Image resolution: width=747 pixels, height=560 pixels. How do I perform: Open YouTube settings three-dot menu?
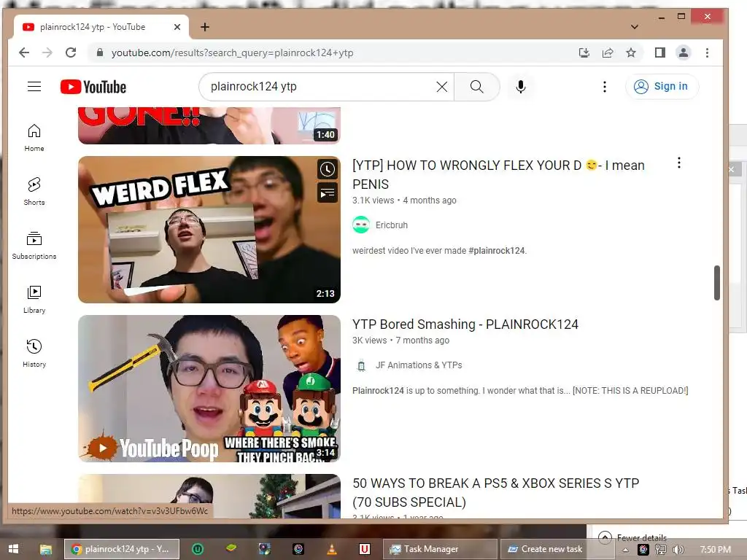click(x=605, y=87)
